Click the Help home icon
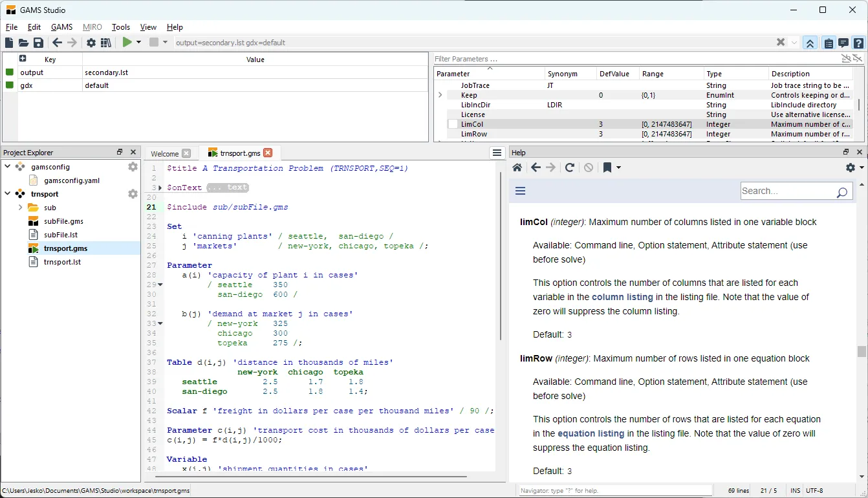Image resolution: width=868 pixels, height=498 pixels. pyautogui.click(x=517, y=168)
